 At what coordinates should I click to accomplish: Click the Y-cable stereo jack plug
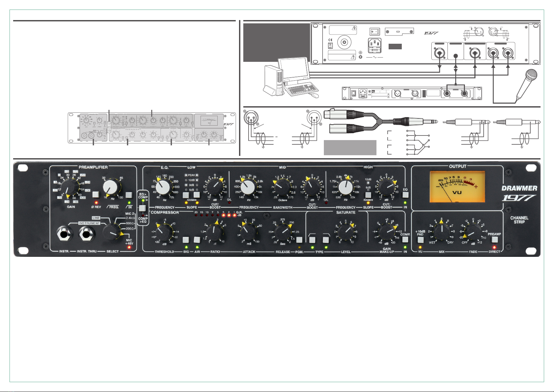[x=416, y=122]
